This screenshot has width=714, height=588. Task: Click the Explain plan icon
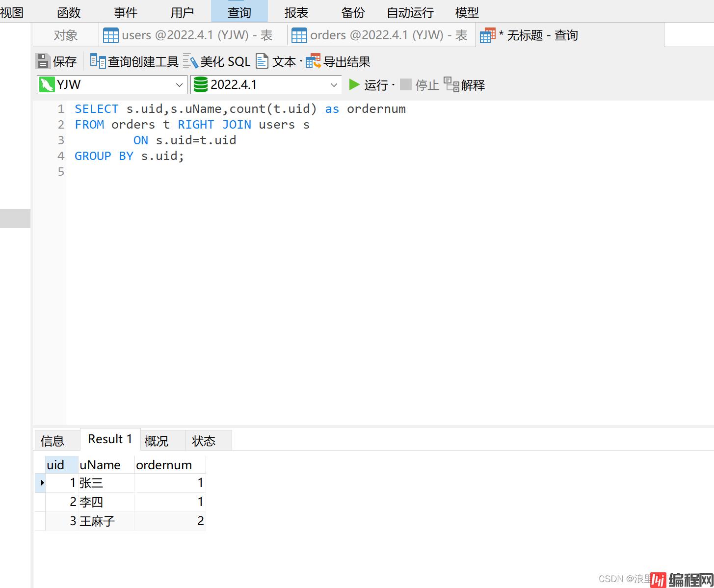[451, 84]
